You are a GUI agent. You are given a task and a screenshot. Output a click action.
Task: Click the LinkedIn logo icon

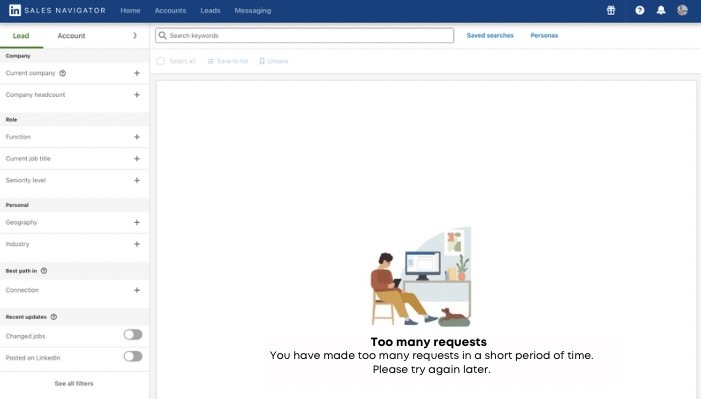coord(15,10)
